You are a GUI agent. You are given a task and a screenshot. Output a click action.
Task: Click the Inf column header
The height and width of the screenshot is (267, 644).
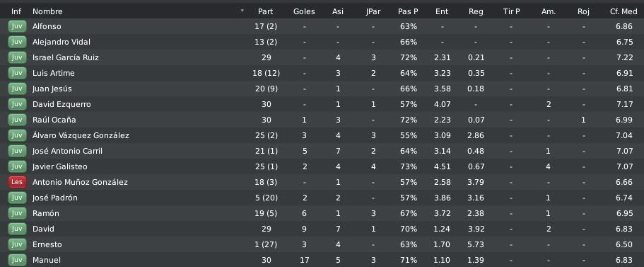pyautogui.click(x=16, y=11)
